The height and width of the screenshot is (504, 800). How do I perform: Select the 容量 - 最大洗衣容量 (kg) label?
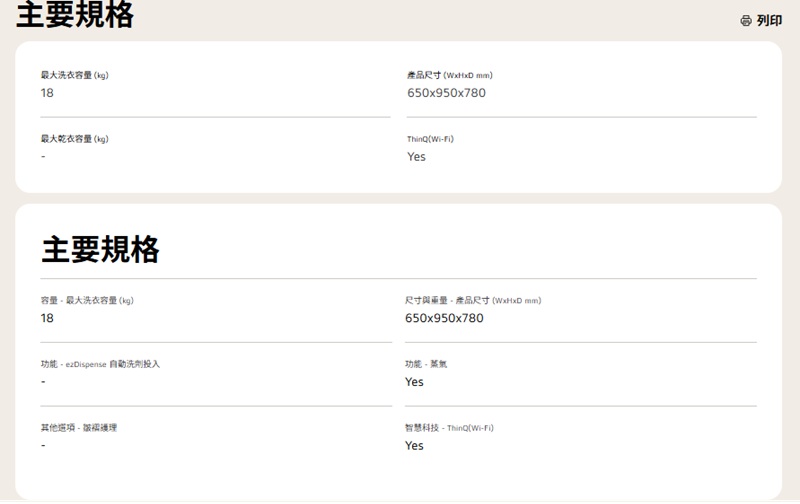tap(87, 300)
